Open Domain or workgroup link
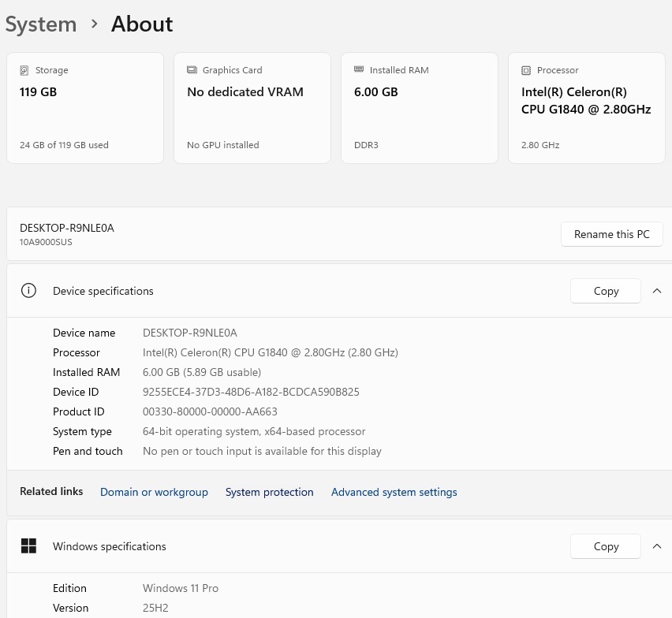 tap(154, 492)
